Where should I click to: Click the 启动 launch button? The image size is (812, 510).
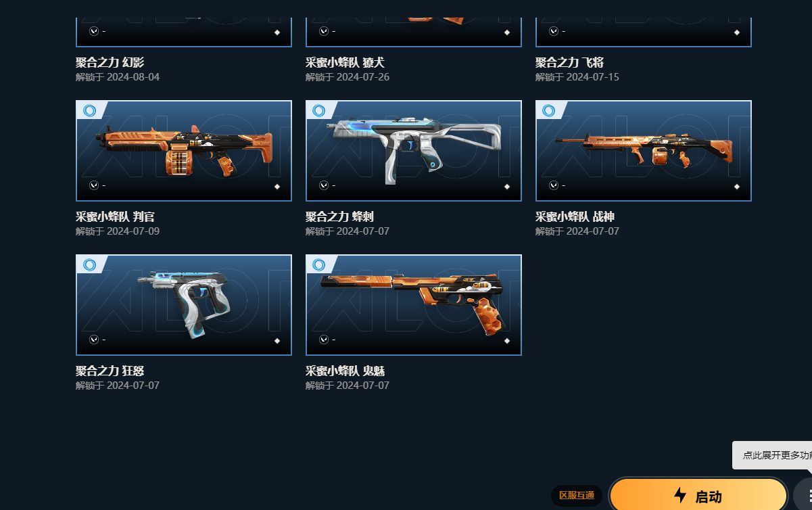tap(698, 495)
